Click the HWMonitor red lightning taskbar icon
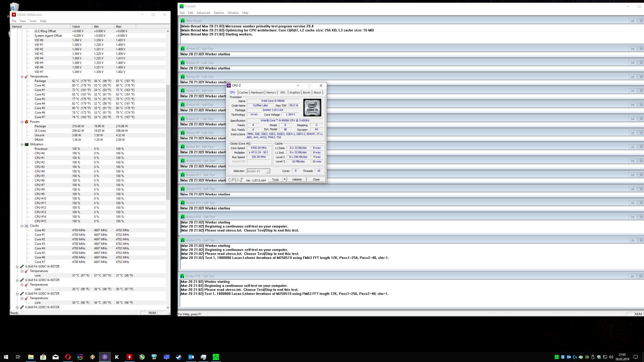 coord(129,357)
